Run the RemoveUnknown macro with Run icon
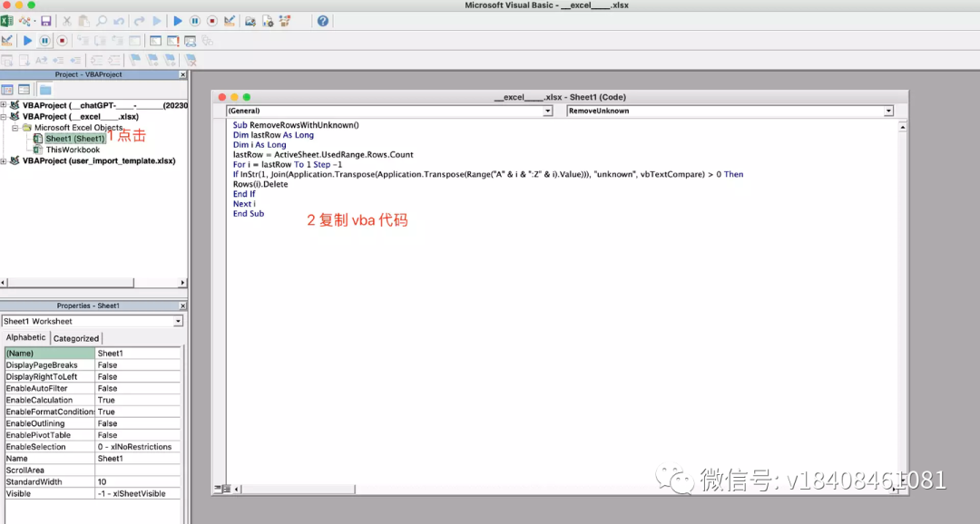Image resolution: width=980 pixels, height=524 pixels. pyautogui.click(x=177, y=19)
